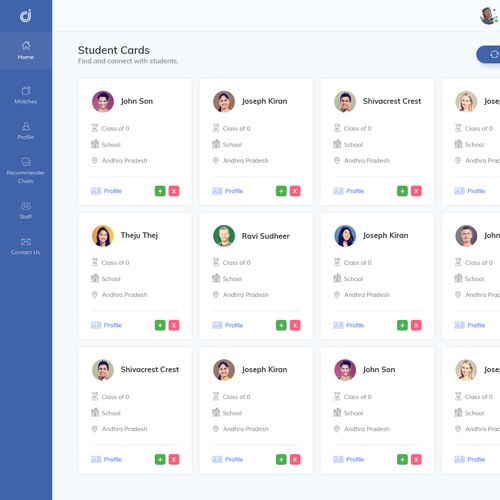
Task: Dismiss Theju Thej with the red X
Action: [174, 325]
